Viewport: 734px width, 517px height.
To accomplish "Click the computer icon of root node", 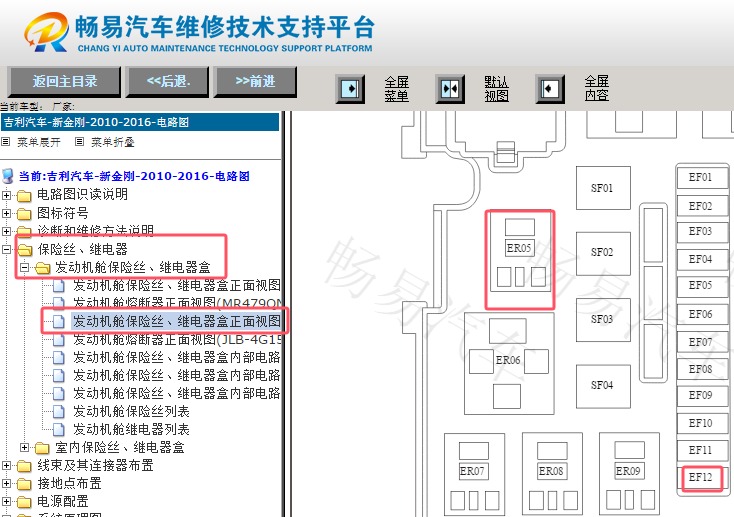I will pyautogui.click(x=8, y=176).
